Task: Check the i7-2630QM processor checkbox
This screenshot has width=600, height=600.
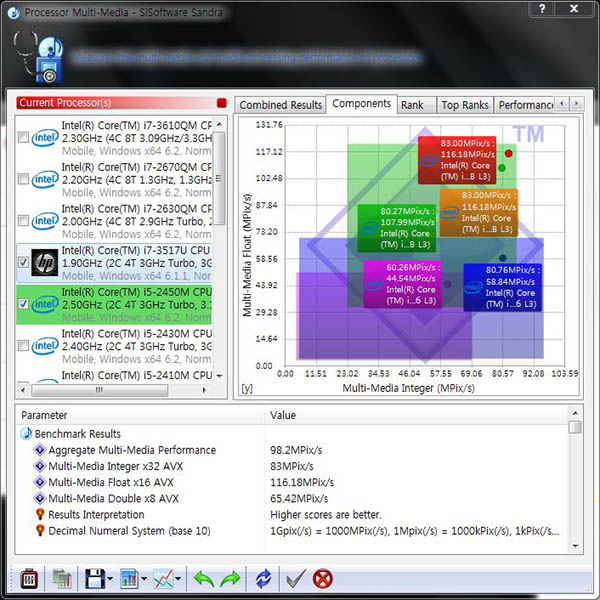Action: click(23, 220)
